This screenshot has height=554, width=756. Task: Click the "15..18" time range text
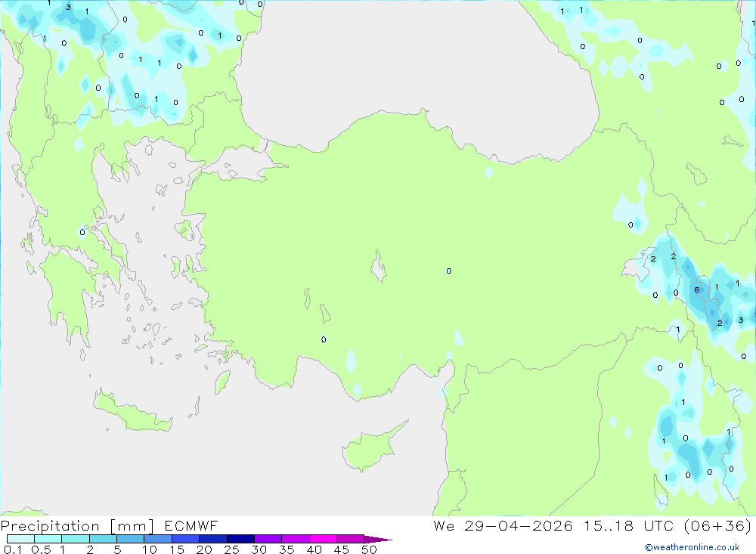(x=609, y=525)
